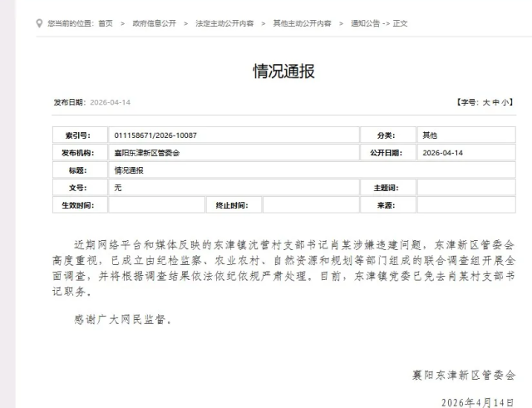Click the location pin icon in breadcrumb
532x408 pixels.
click(x=39, y=23)
